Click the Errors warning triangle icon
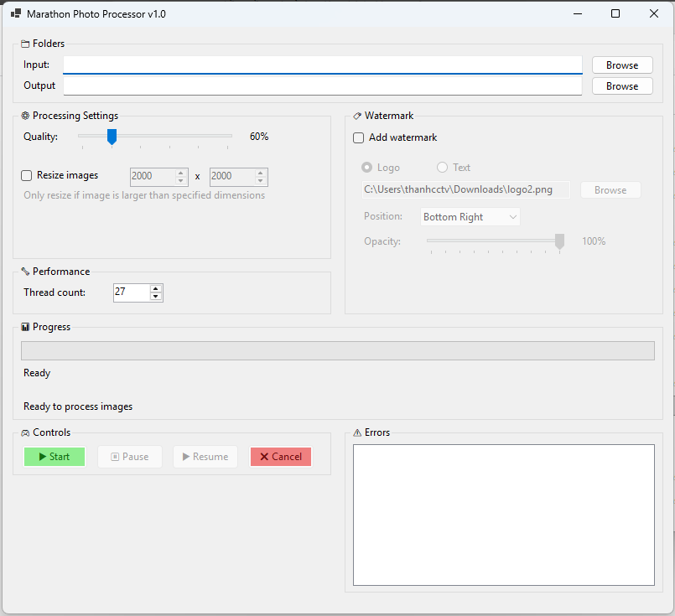The height and width of the screenshot is (616, 675). click(357, 432)
